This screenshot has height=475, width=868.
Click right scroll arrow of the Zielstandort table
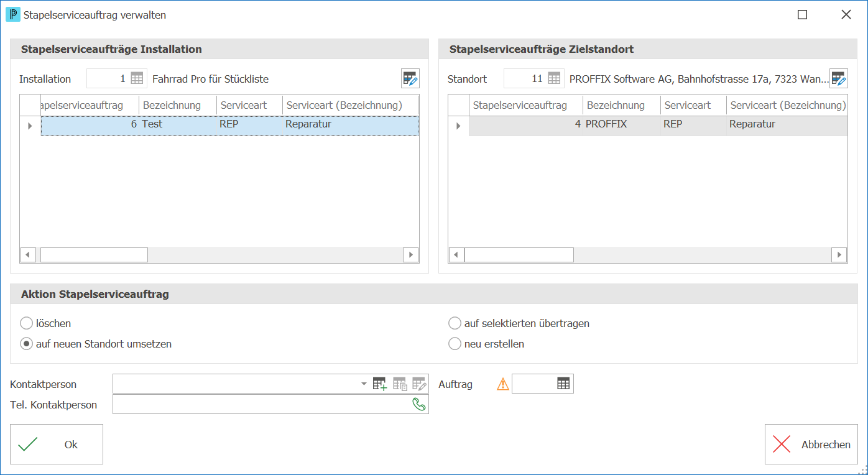click(x=839, y=255)
